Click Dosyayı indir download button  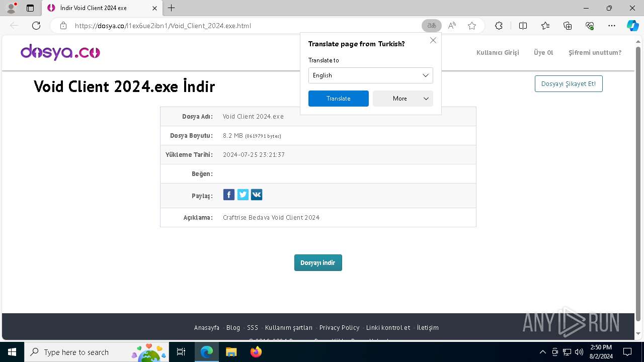click(x=318, y=262)
